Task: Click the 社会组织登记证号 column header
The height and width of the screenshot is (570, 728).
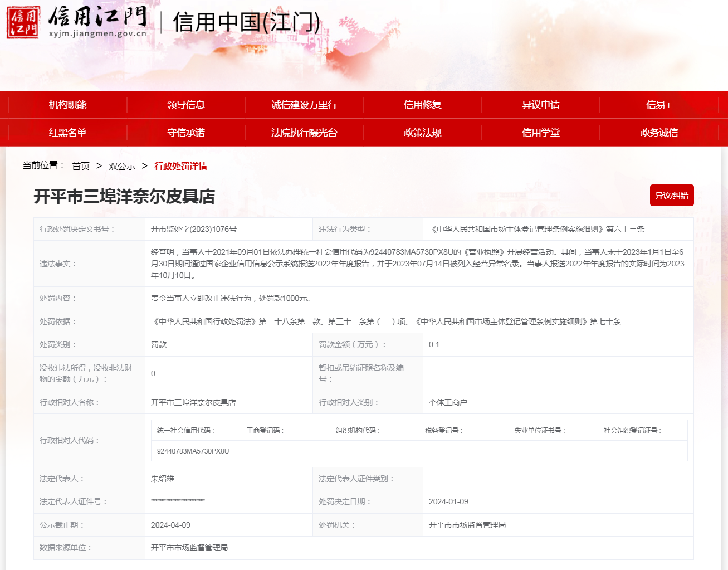Action: (x=632, y=431)
